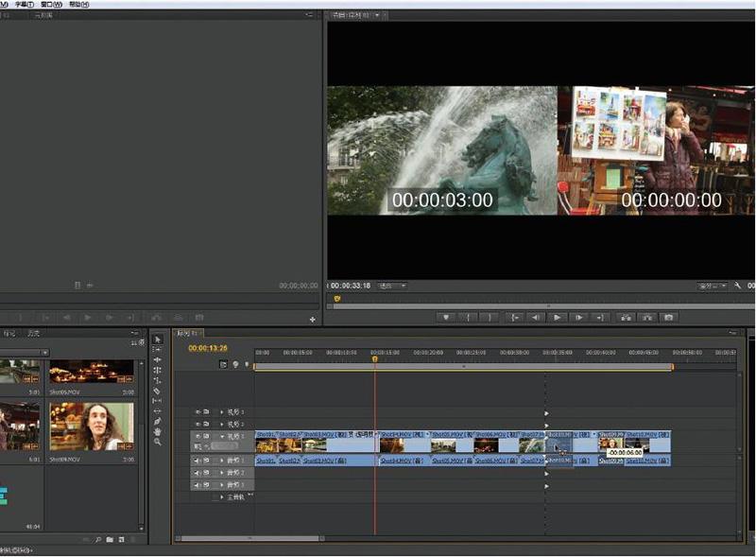Click the Mark In button
Viewport: 756px width, 557px height.
pos(468,318)
